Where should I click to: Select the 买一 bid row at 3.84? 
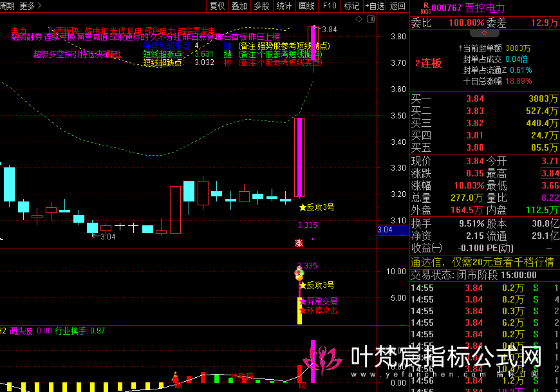(x=485, y=99)
